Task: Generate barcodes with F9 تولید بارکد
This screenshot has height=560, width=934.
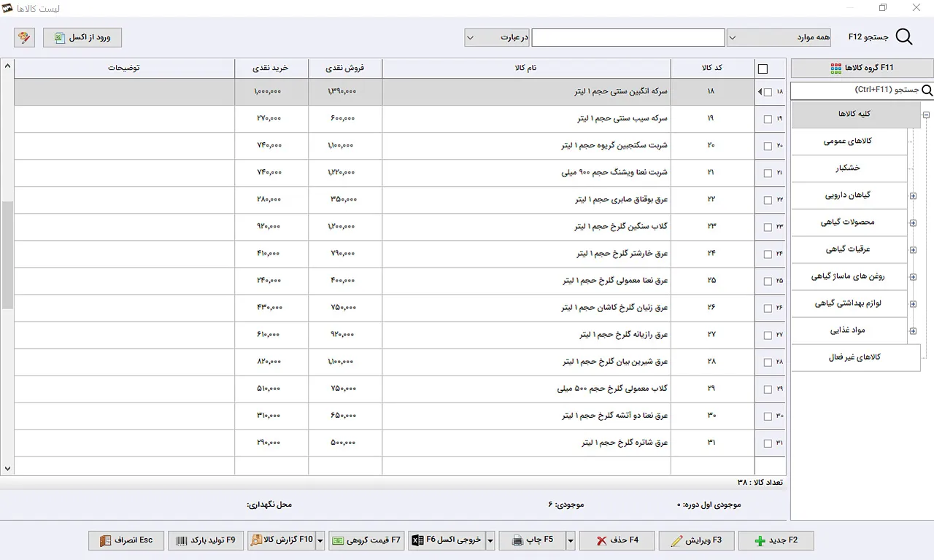Action: point(206,540)
